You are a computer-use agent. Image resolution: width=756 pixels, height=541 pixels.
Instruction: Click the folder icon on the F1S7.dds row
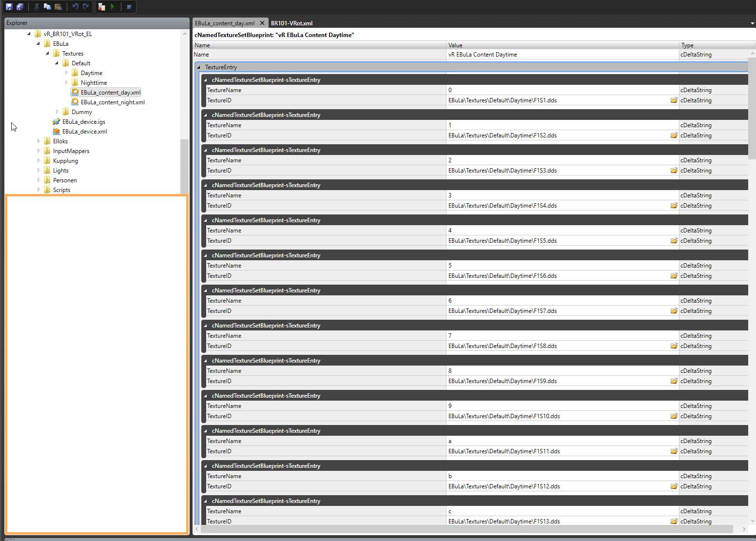(x=674, y=311)
